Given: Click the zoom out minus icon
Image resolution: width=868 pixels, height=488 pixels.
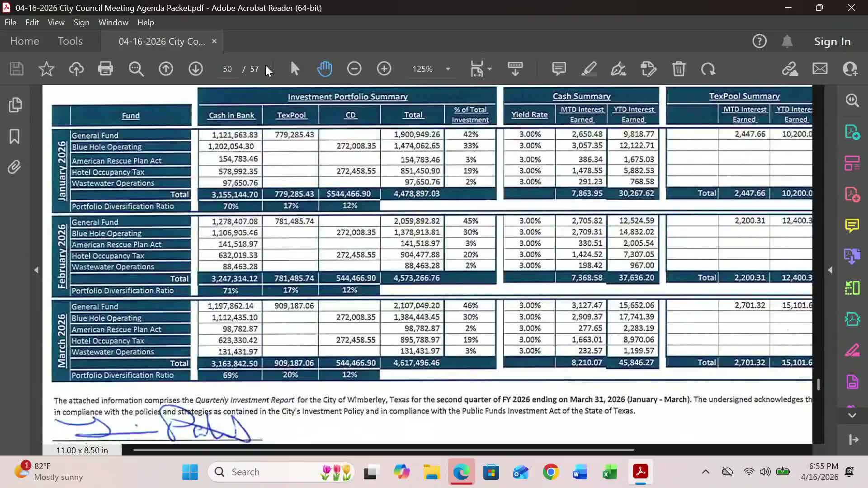Looking at the screenshot, I should tap(354, 69).
